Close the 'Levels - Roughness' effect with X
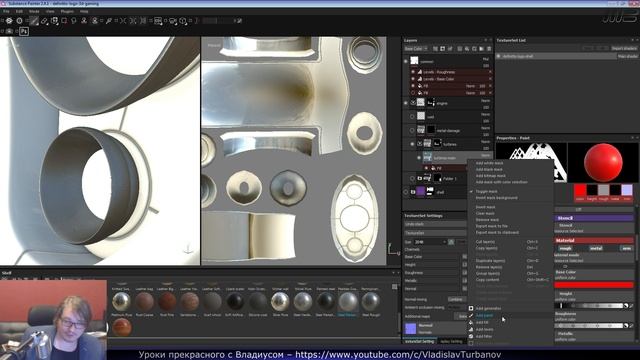 (490, 72)
